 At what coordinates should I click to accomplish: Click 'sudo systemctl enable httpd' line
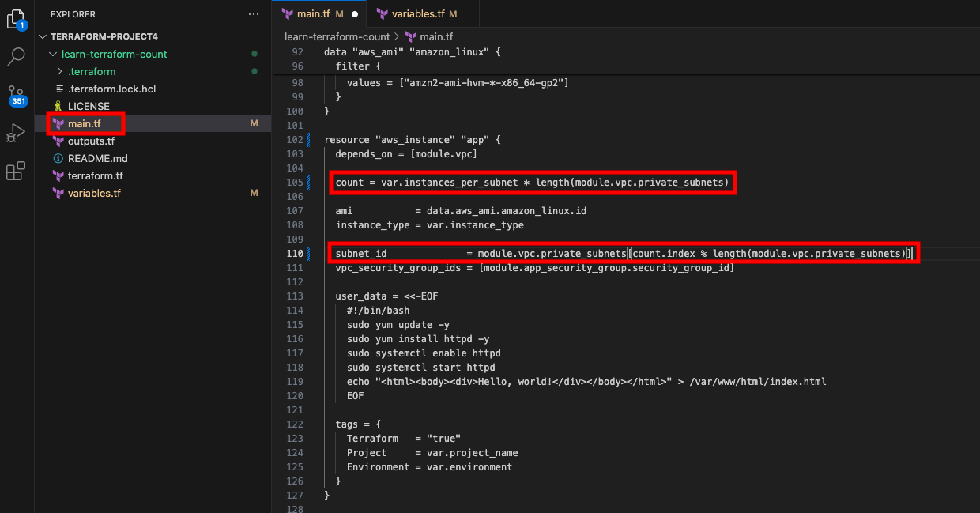tap(424, 353)
